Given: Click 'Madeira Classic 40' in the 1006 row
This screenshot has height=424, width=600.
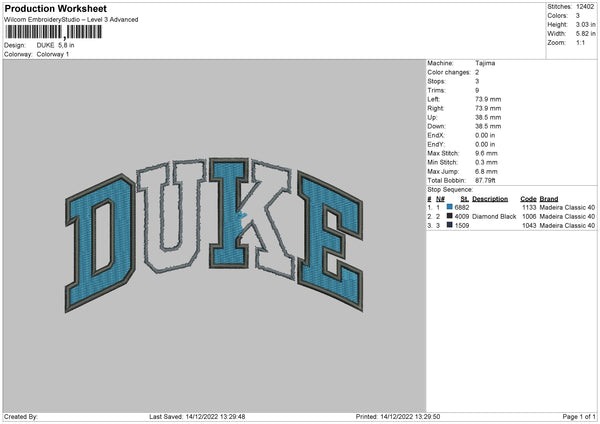Looking at the screenshot, I should 567,217.
